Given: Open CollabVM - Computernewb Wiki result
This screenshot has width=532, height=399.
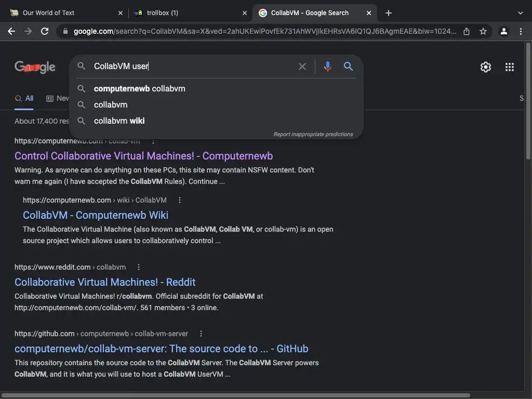Looking at the screenshot, I should (96, 215).
